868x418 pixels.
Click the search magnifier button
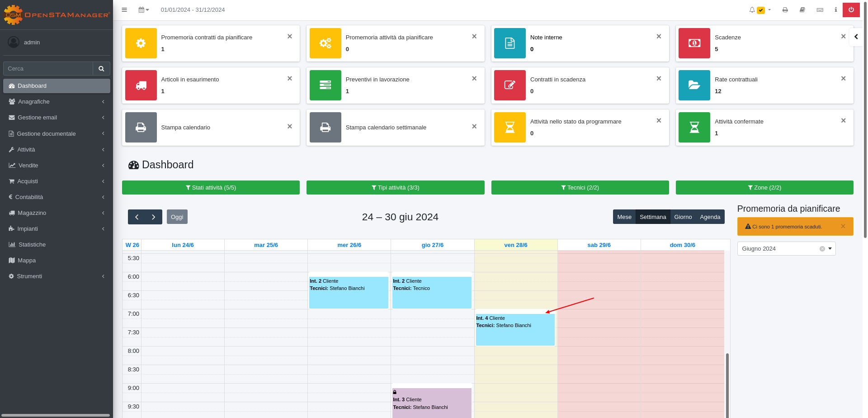click(x=101, y=69)
